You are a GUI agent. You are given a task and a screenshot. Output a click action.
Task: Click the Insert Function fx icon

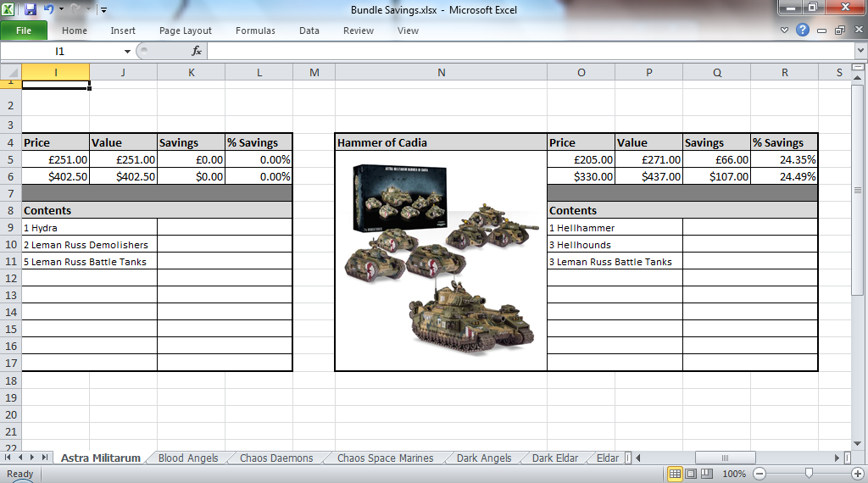(x=197, y=51)
